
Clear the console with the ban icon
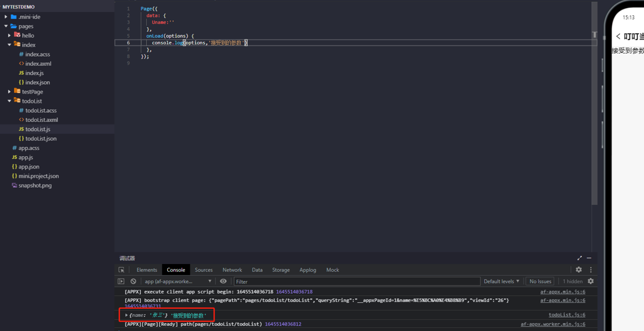[x=133, y=281]
